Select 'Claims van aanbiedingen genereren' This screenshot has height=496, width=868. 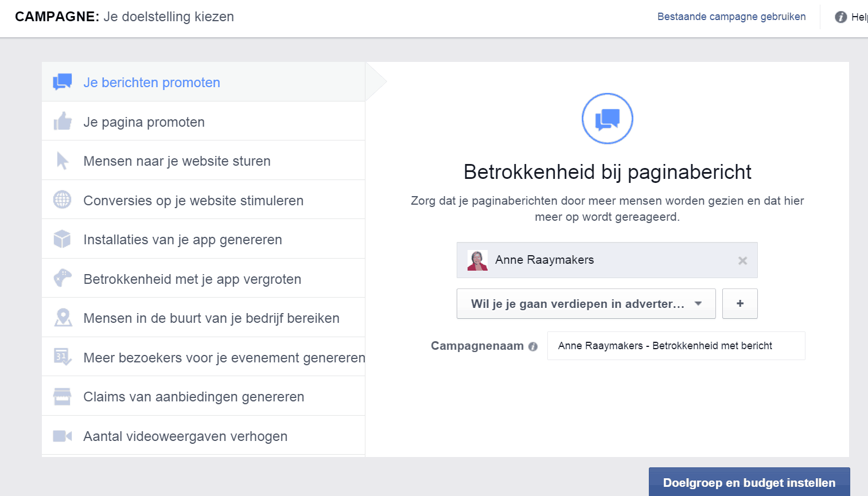[x=204, y=396]
